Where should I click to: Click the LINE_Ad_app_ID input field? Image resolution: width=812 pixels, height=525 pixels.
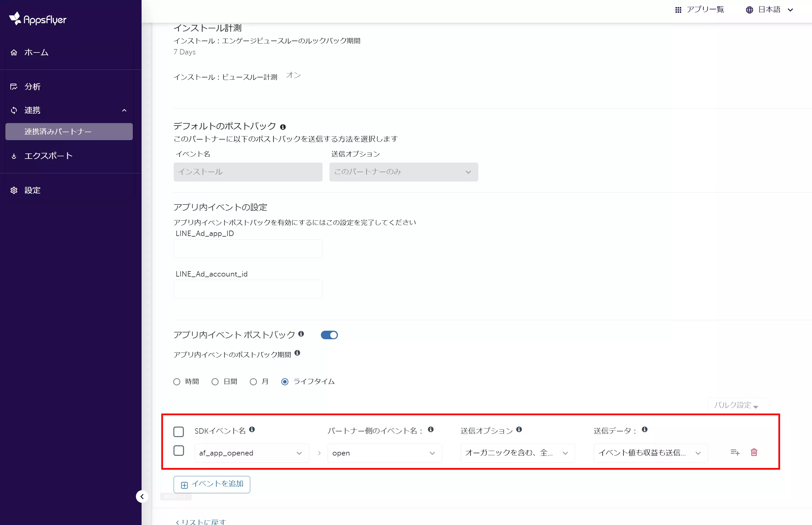[x=248, y=249]
